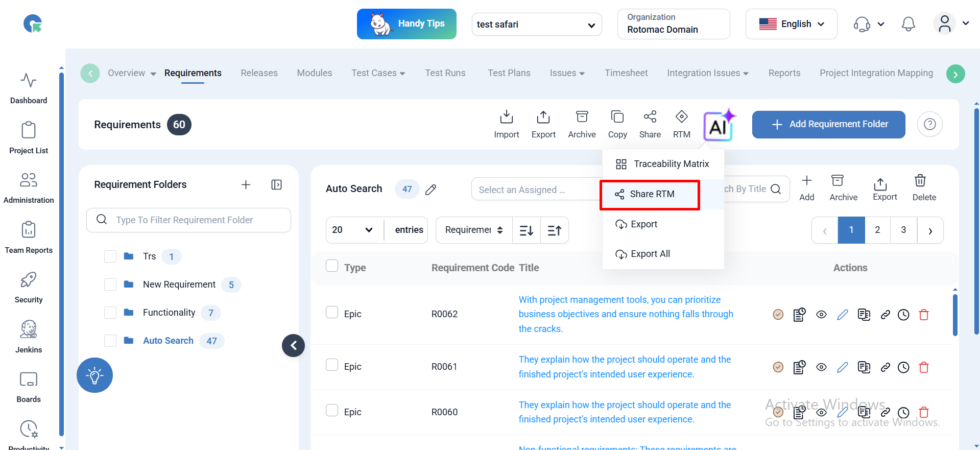The image size is (980, 450).
Task: Switch to the Test Runs tab
Action: (x=445, y=73)
